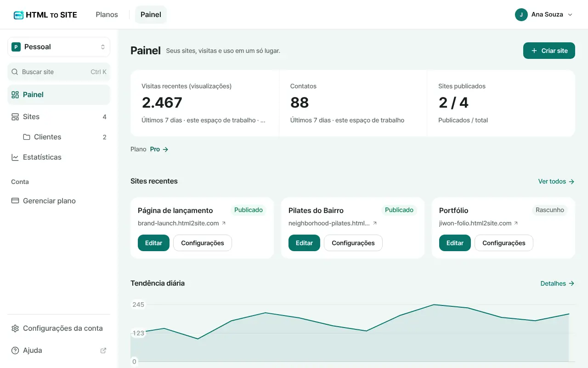This screenshot has width=588, height=368.
Task: Click the Rascunho status badge on Portfólio
Action: coord(550,210)
